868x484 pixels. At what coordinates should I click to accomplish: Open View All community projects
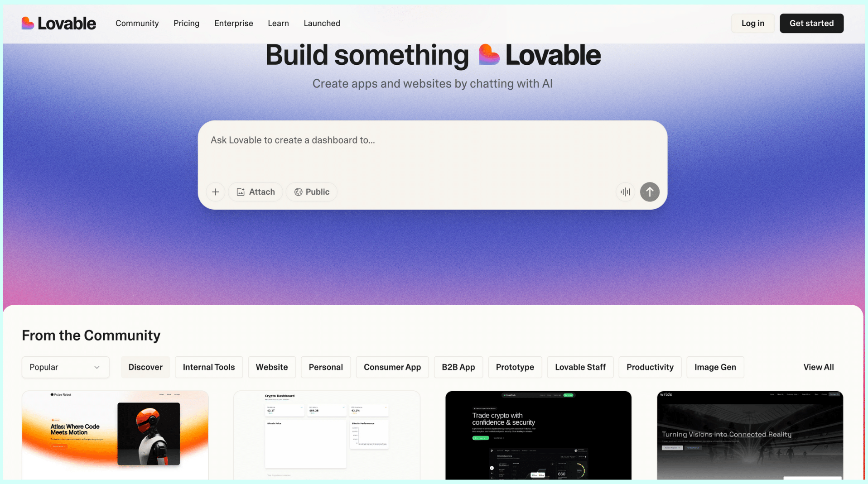[x=818, y=367]
